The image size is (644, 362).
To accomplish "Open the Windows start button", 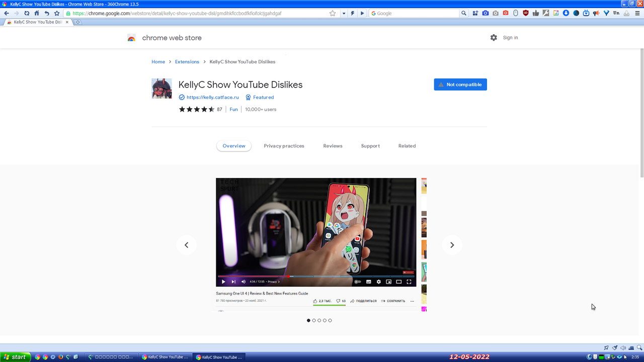I will click(x=15, y=357).
